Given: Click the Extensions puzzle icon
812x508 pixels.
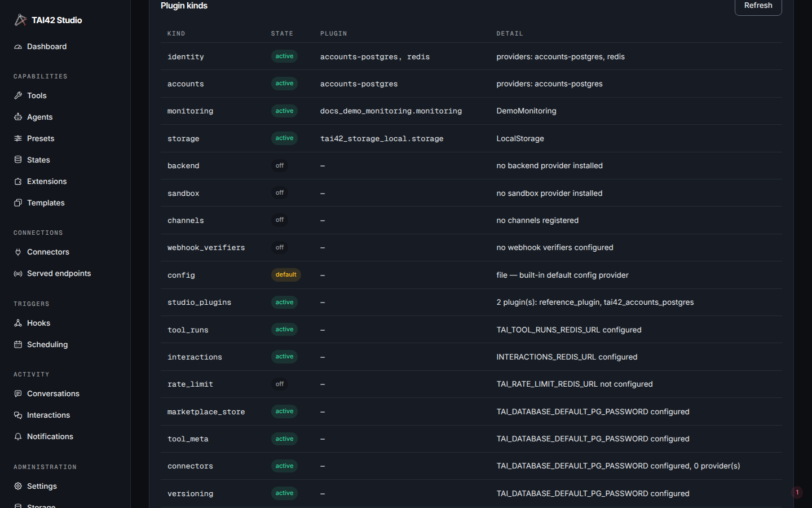Looking at the screenshot, I should 18,182.
